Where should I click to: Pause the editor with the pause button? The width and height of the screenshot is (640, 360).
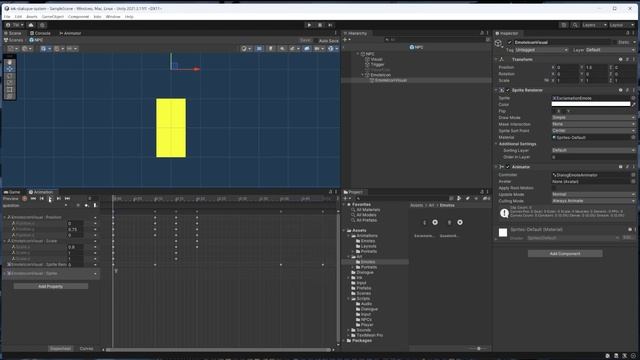click(x=320, y=25)
